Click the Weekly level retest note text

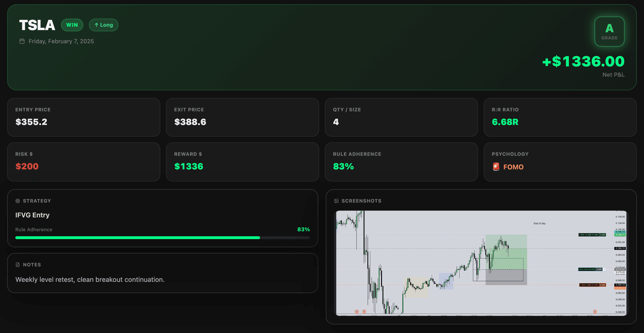90,279
